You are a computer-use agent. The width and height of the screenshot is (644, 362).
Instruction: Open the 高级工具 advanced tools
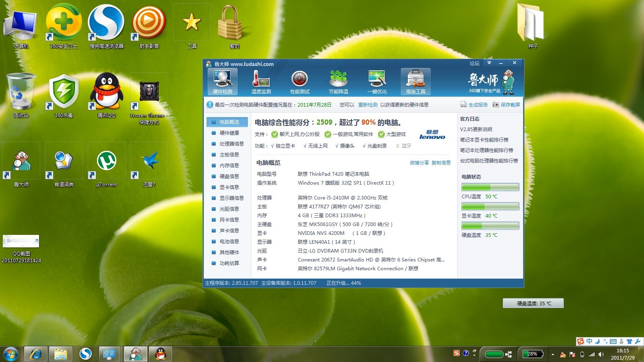(416, 82)
